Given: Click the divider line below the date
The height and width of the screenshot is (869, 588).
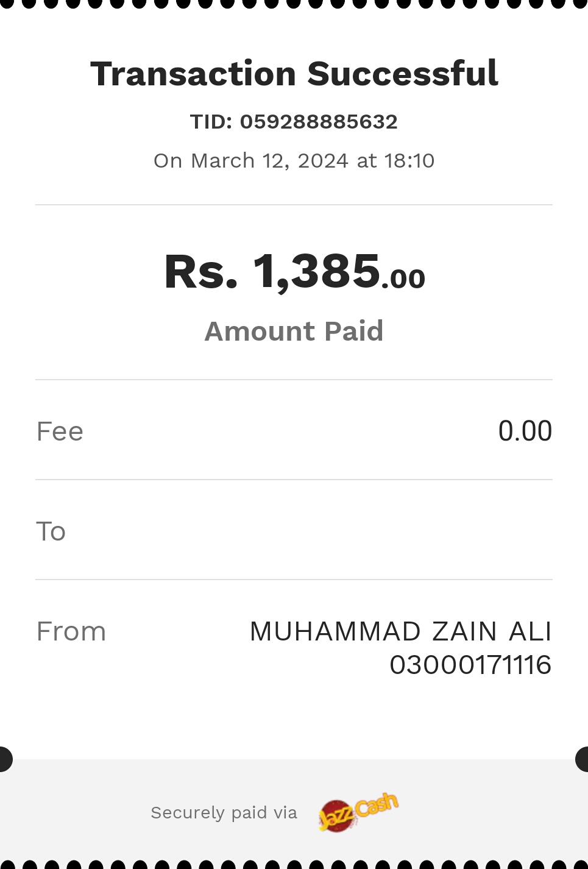Looking at the screenshot, I should click(294, 205).
